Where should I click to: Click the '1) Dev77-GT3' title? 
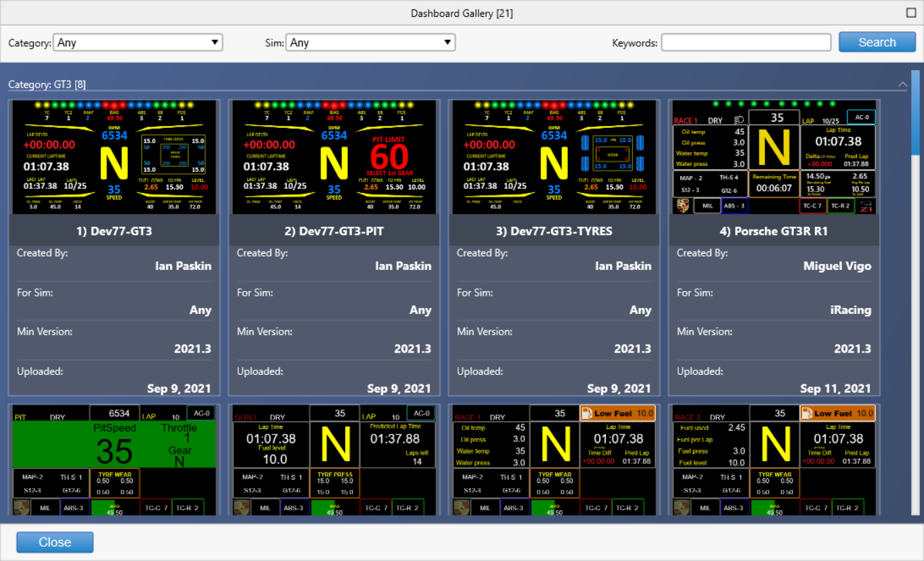[x=114, y=231]
